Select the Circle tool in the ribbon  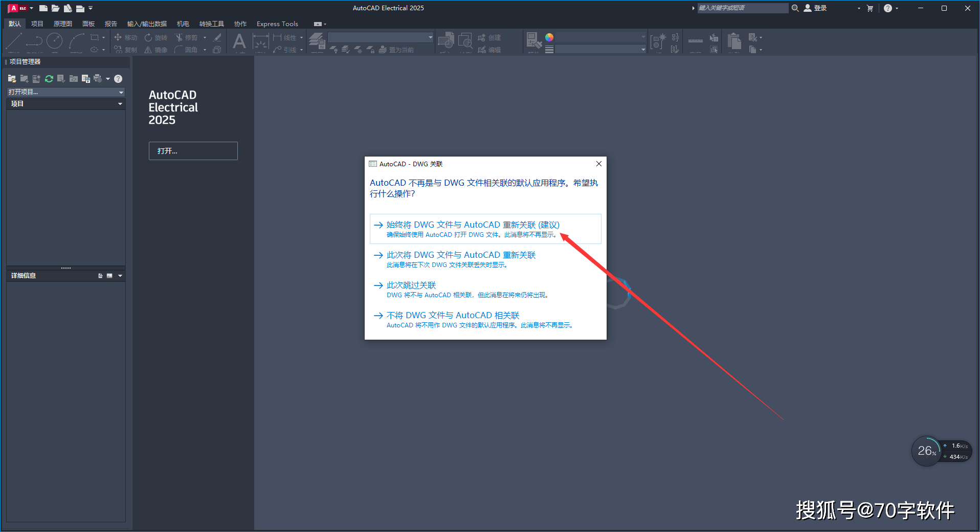pyautogui.click(x=55, y=41)
